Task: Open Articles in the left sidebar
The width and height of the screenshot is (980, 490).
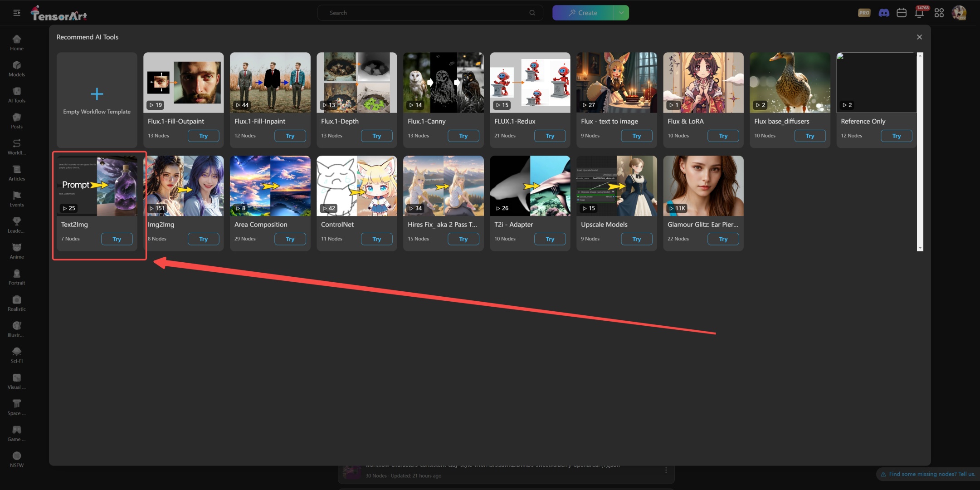Action: tap(17, 173)
